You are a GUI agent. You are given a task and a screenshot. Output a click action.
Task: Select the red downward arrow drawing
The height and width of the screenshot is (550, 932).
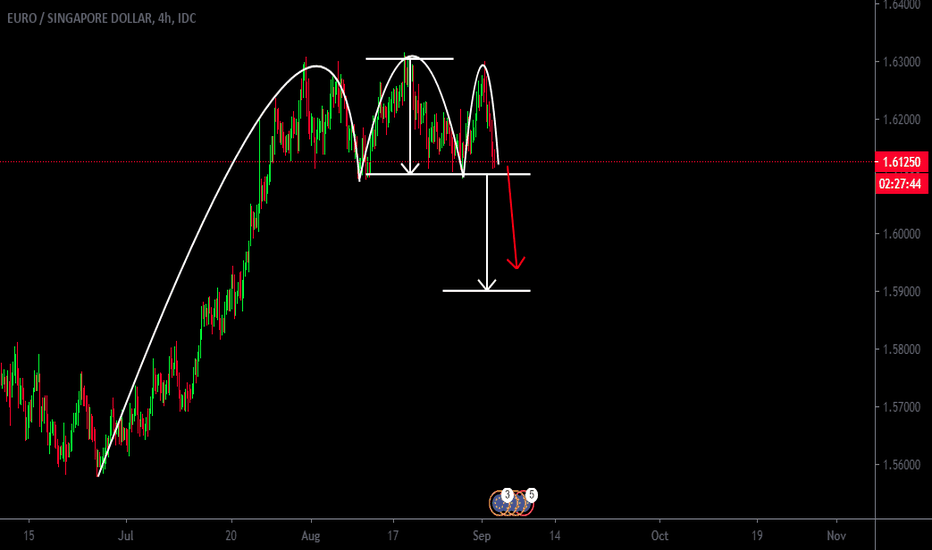[x=512, y=218]
